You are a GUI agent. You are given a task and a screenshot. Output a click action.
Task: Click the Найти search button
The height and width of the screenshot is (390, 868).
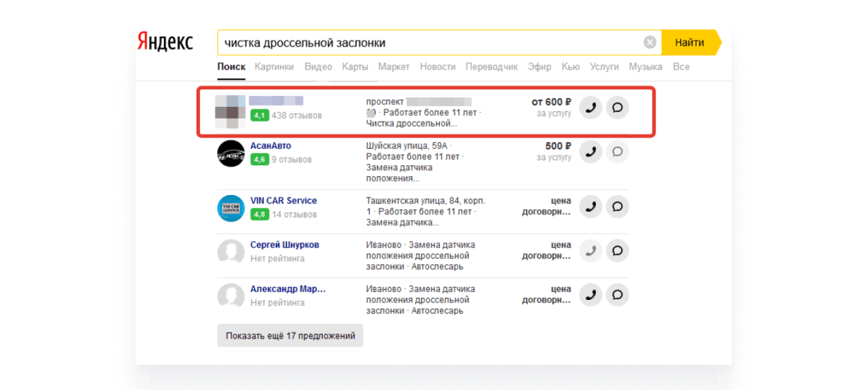click(691, 43)
